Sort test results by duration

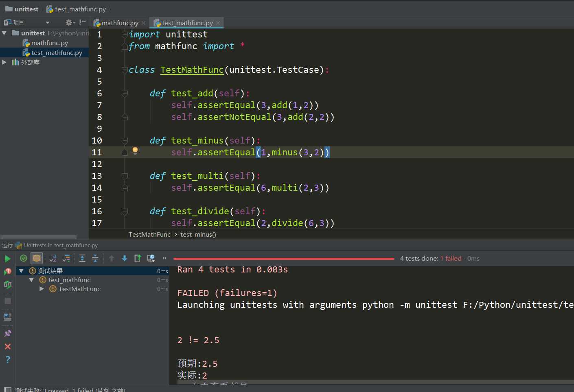(66, 258)
